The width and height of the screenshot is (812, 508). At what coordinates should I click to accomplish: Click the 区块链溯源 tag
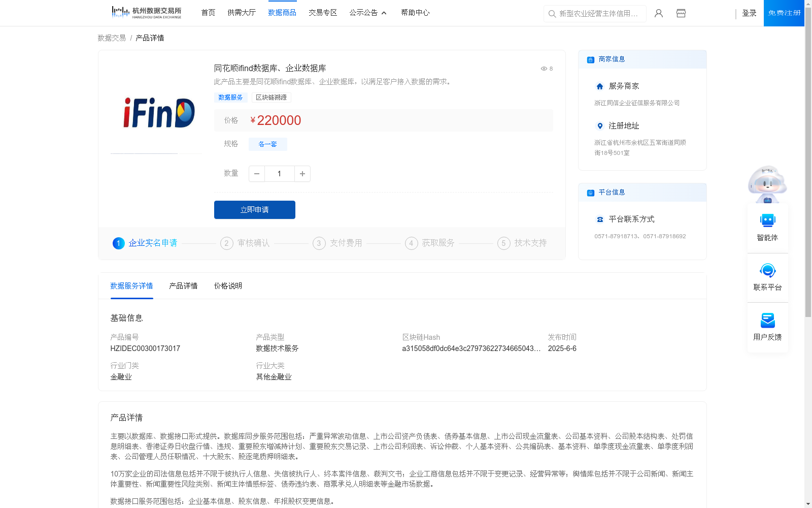tap(271, 98)
